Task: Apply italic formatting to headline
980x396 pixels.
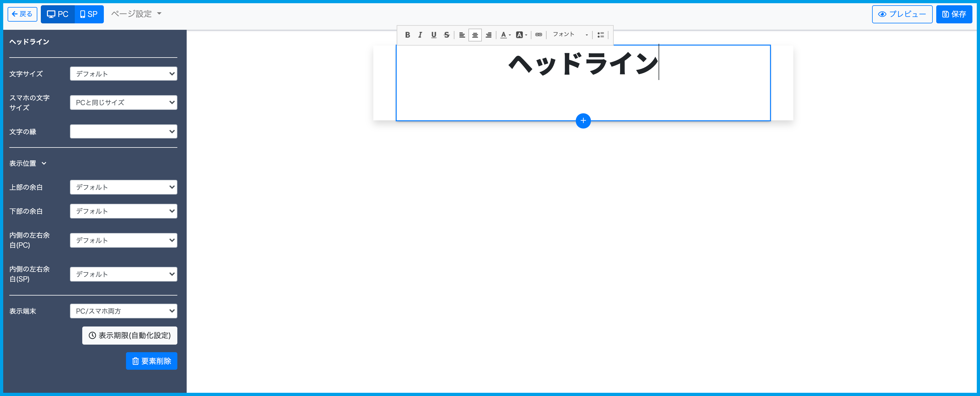Action: [x=420, y=35]
